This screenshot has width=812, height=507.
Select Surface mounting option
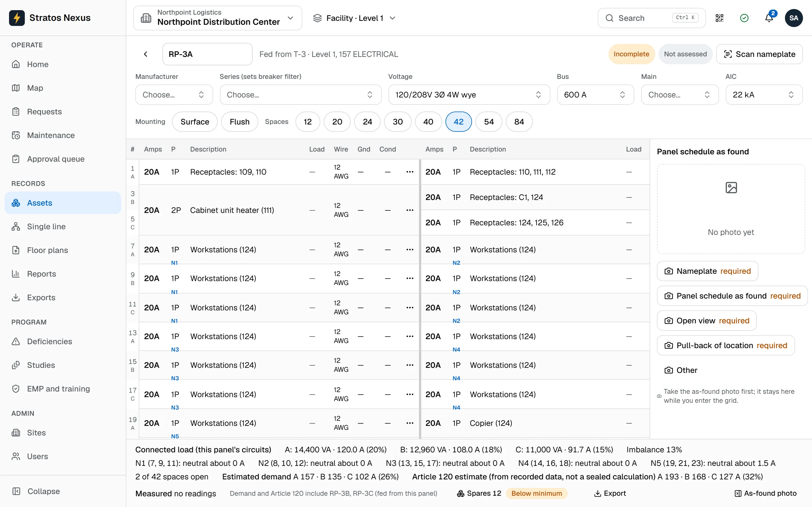(x=195, y=122)
